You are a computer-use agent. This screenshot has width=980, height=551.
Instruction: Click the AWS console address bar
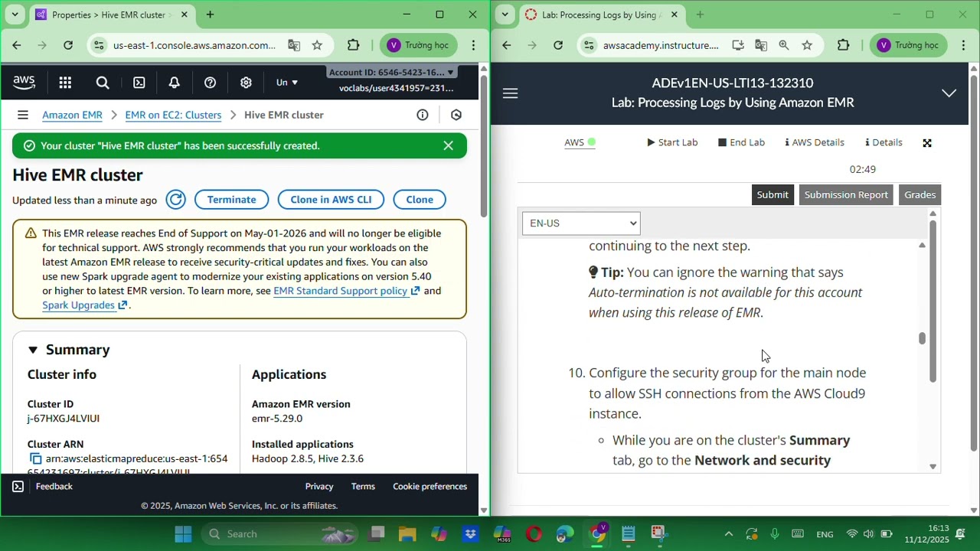click(x=194, y=45)
